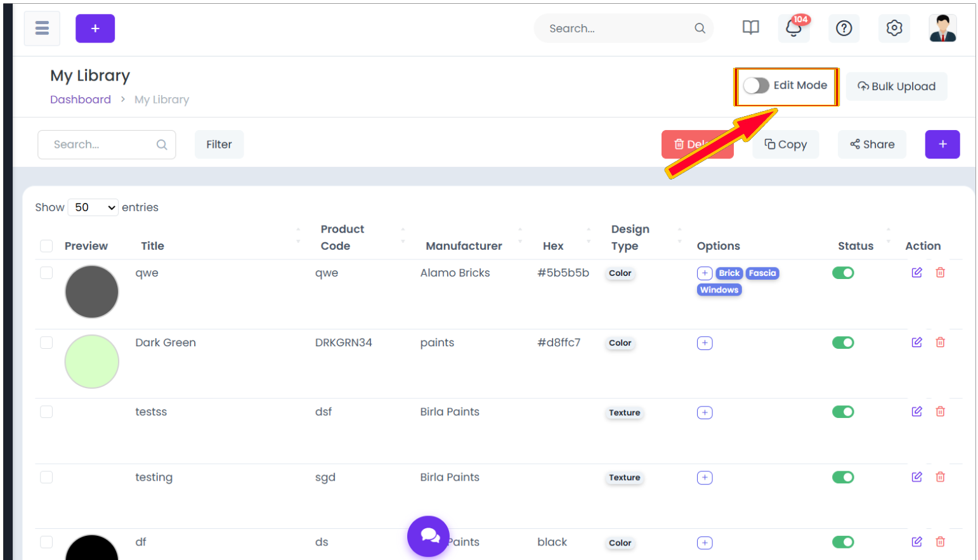Image resolution: width=978 pixels, height=560 pixels.
Task: Open the chat bubble widget
Action: 429,537
